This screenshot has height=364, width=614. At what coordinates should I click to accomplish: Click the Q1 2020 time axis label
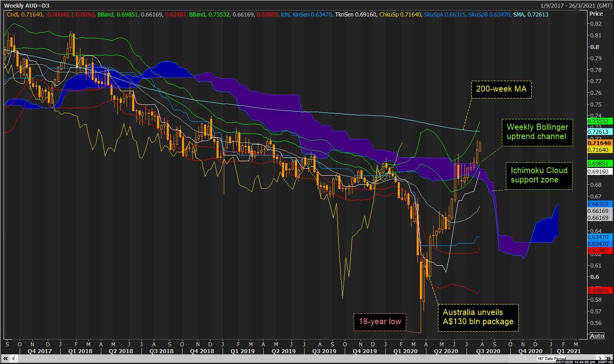[x=405, y=351]
